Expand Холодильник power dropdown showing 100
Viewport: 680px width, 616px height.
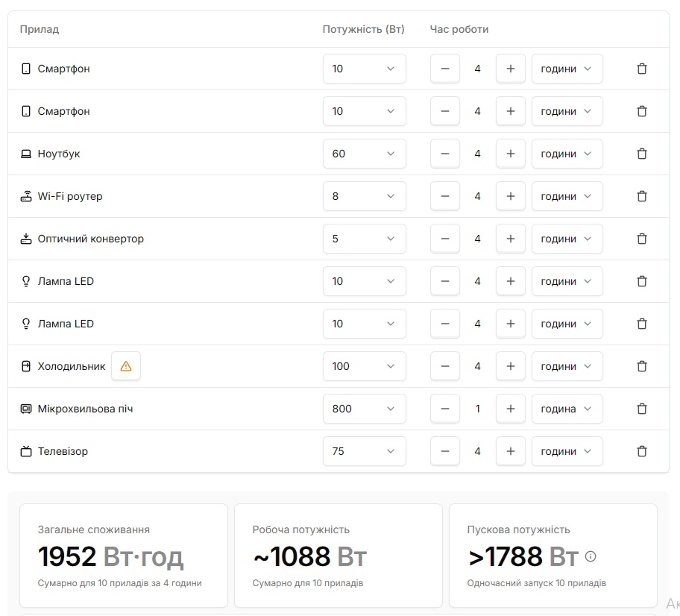(364, 366)
